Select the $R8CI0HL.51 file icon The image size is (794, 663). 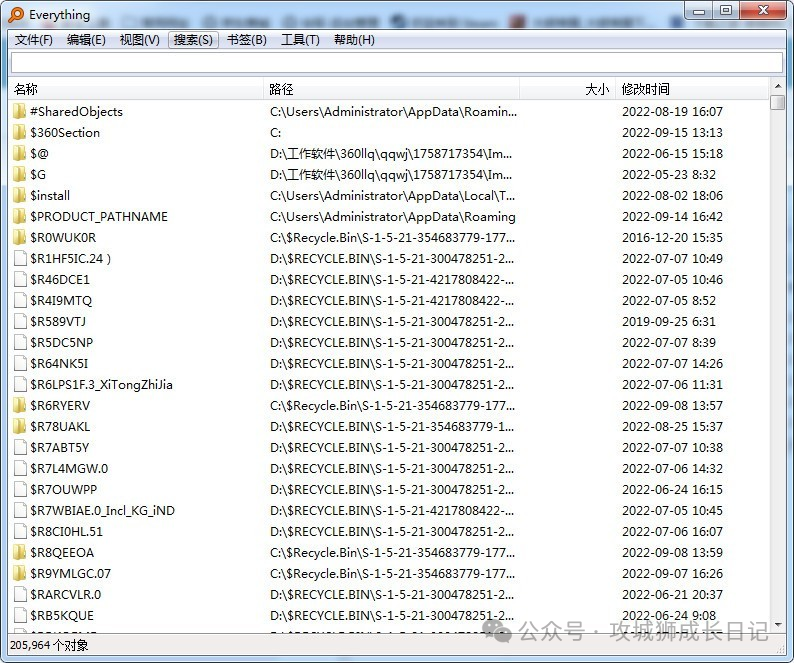[20, 532]
